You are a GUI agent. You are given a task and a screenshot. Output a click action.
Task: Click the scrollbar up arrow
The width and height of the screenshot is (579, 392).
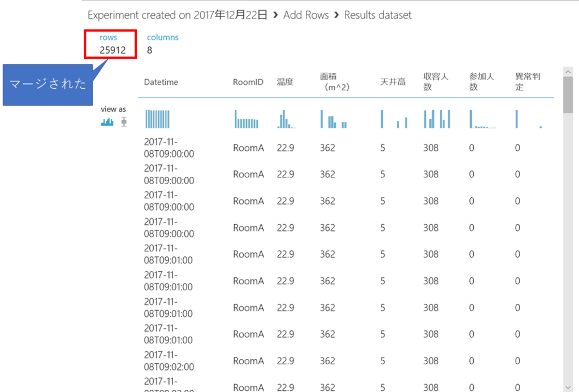pyautogui.click(x=568, y=72)
